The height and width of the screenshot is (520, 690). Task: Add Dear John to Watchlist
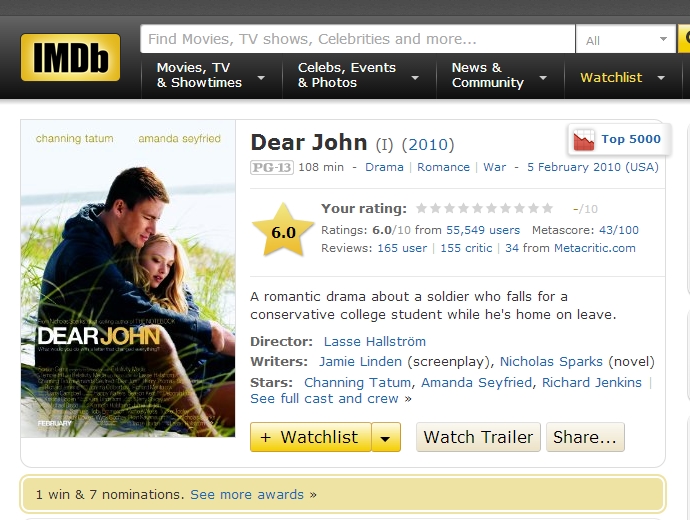click(x=311, y=437)
